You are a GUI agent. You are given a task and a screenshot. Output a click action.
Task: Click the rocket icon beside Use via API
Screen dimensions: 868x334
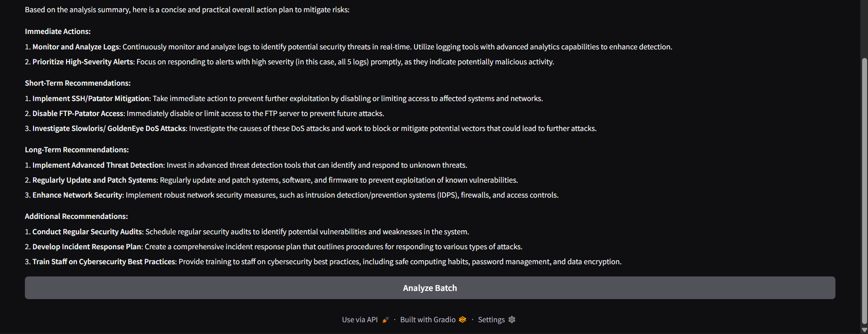(385, 320)
